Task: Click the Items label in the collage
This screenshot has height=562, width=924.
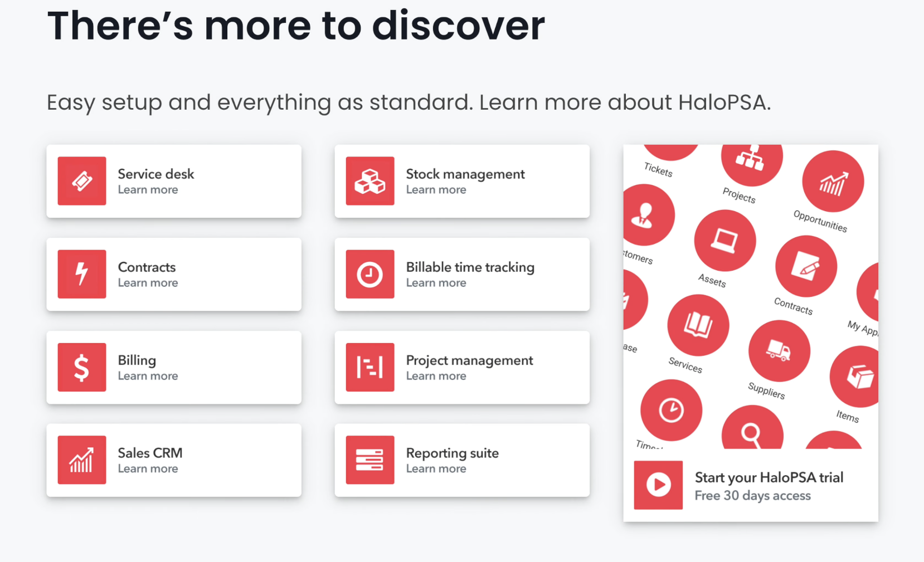Action: 848,416
